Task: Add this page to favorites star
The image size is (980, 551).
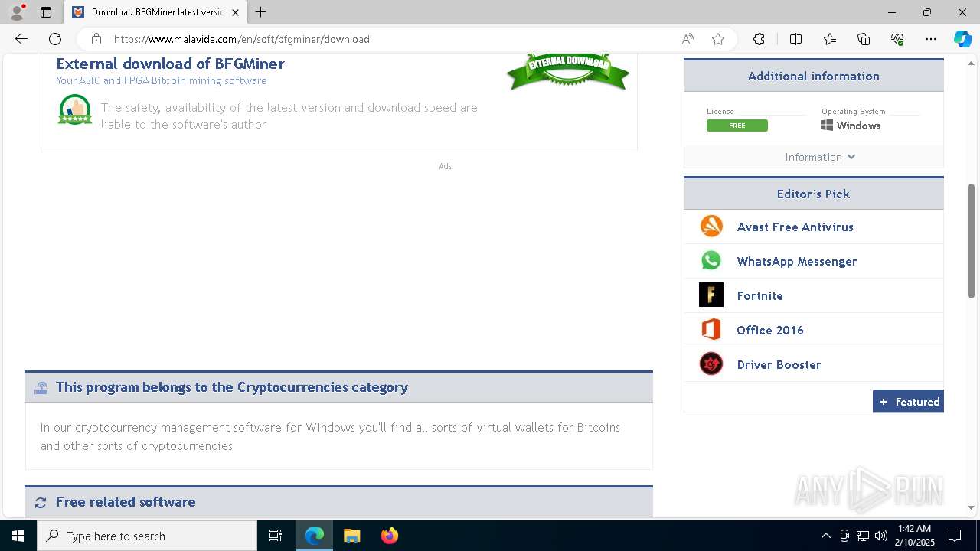Action: coord(718,39)
